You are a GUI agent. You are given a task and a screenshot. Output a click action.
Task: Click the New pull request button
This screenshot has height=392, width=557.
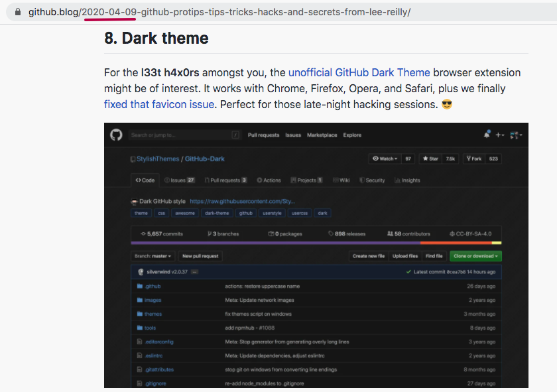coord(200,256)
